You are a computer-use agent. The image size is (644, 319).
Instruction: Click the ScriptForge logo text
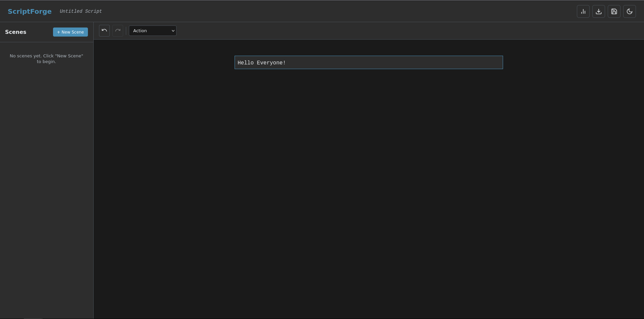(x=30, y=11)
